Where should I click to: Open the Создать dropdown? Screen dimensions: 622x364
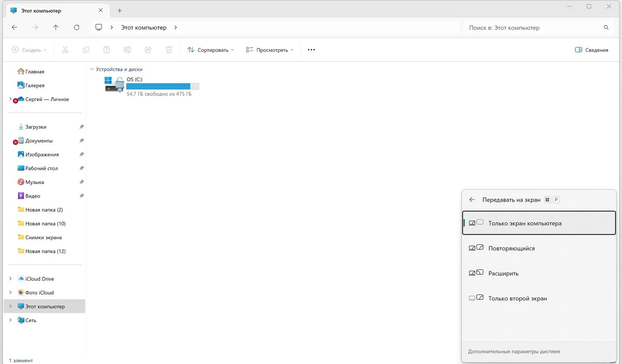(x=29, y=50)
